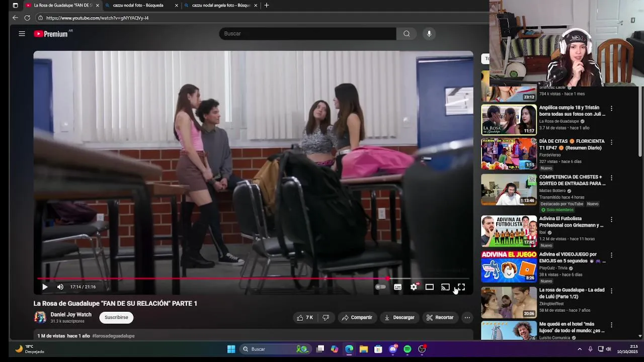The width and height of the screenshot is (644, 362).
Task: Open Microsoft Edge from the taskbar
Action: pyautogui.click(x=349, y=349)
